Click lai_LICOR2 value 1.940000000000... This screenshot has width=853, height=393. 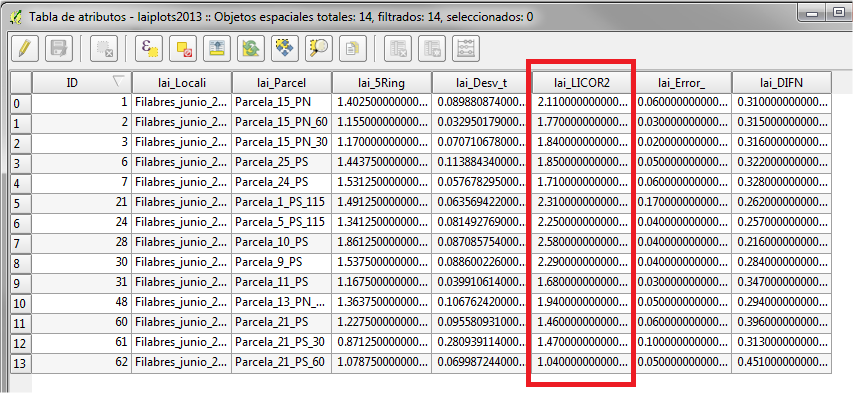(x=582, y=302)
